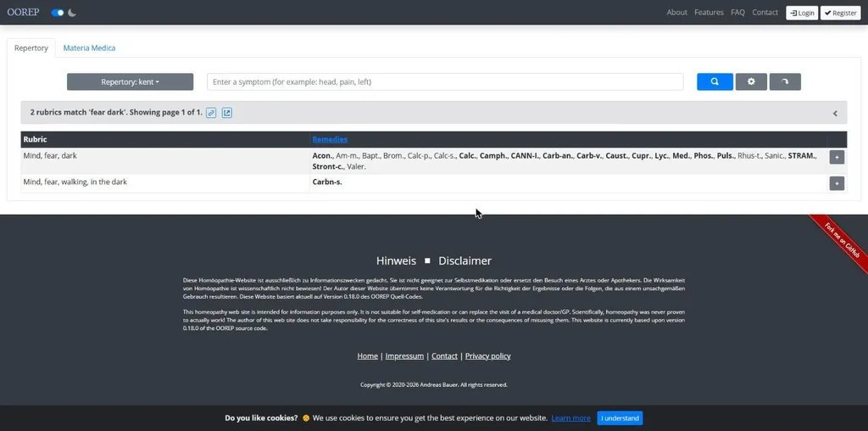Focus the symptom search input field
This screenshot has height=431, width=868.
click(x=445, y=82)
